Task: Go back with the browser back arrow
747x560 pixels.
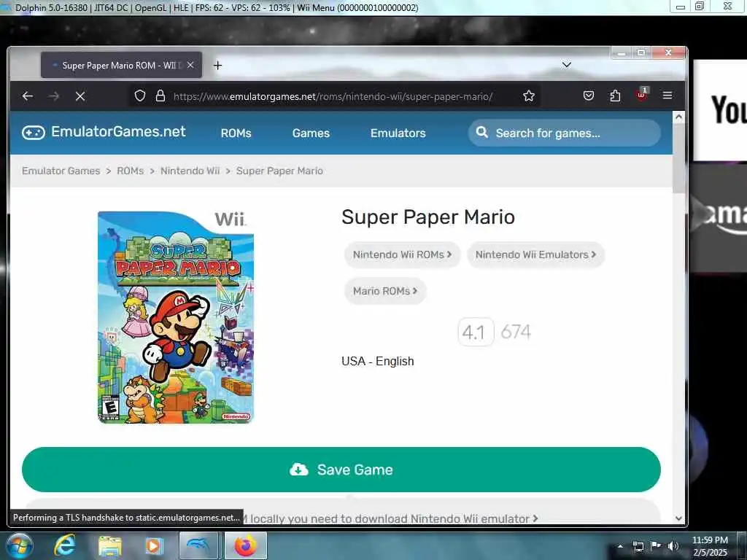Action: tap(28, 96)
